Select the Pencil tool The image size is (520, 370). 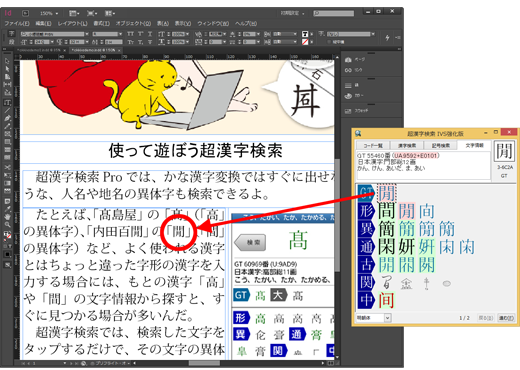pyautogui.click(x=7, y=126)
